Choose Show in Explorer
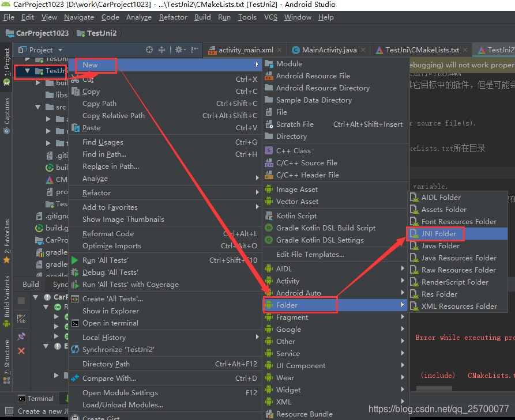Image resolution: width=515 pixels, height=420 pixels. [165, 311]
